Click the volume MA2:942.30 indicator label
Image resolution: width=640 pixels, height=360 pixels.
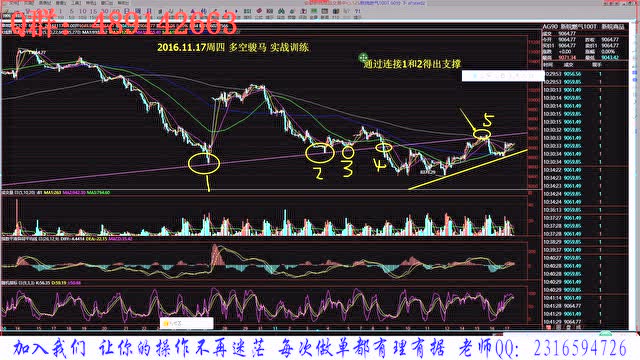coord(73,192)
